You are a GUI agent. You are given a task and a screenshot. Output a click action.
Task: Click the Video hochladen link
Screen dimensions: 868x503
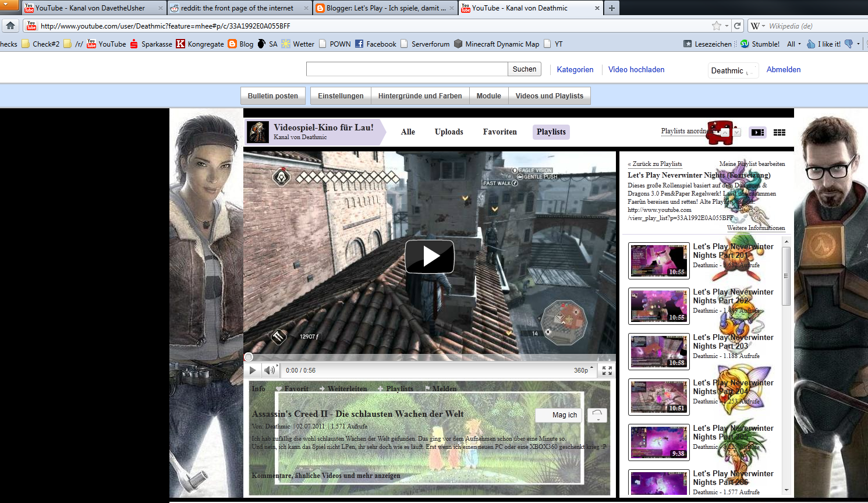tap(636, 69)
